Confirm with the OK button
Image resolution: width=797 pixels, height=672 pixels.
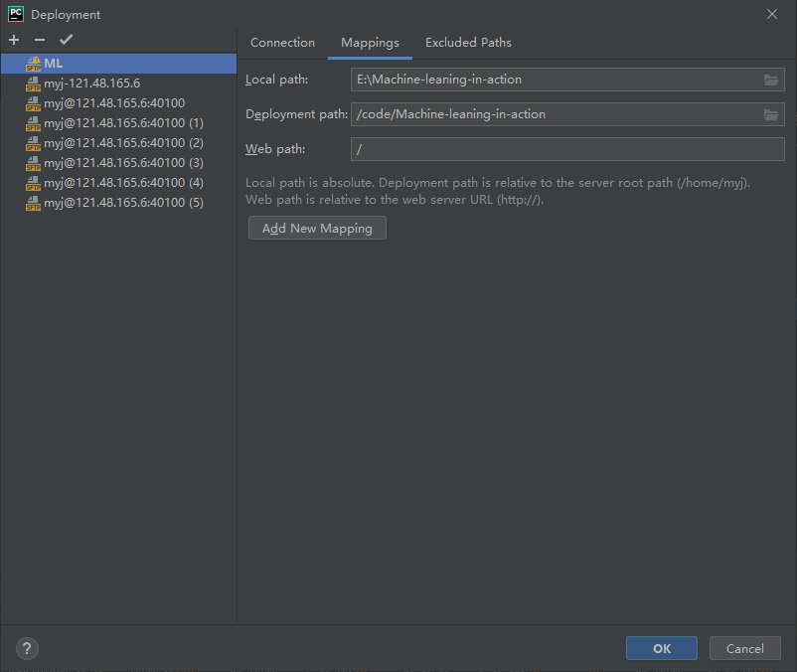point(662,648)
